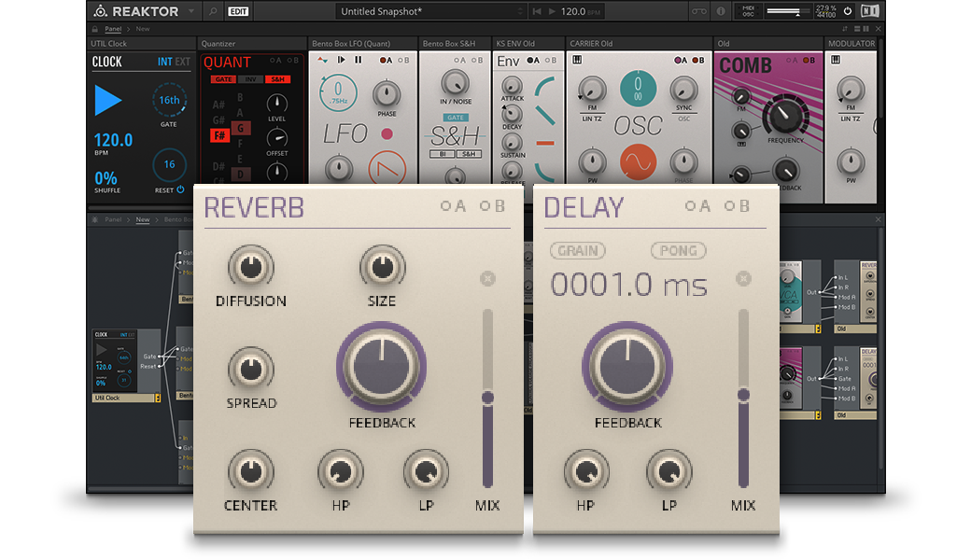Select modulation A on the LFO block
971x560 pixels.
386,60
